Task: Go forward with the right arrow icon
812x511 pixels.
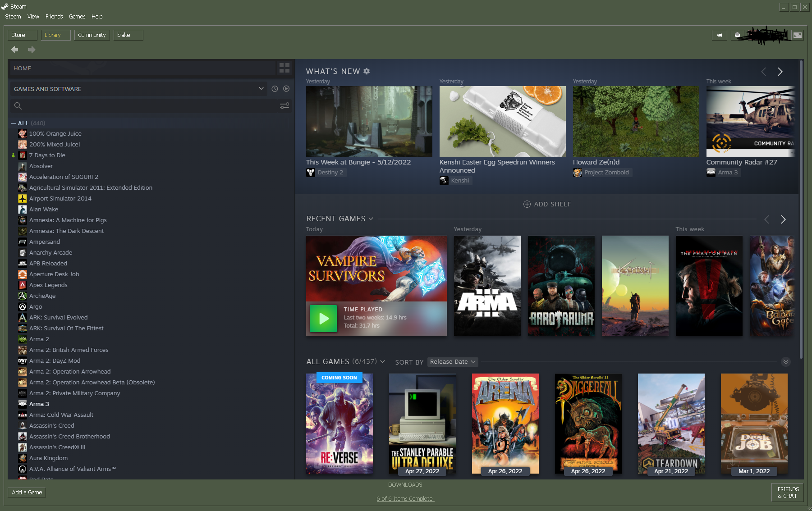Action: click(32, 50)
